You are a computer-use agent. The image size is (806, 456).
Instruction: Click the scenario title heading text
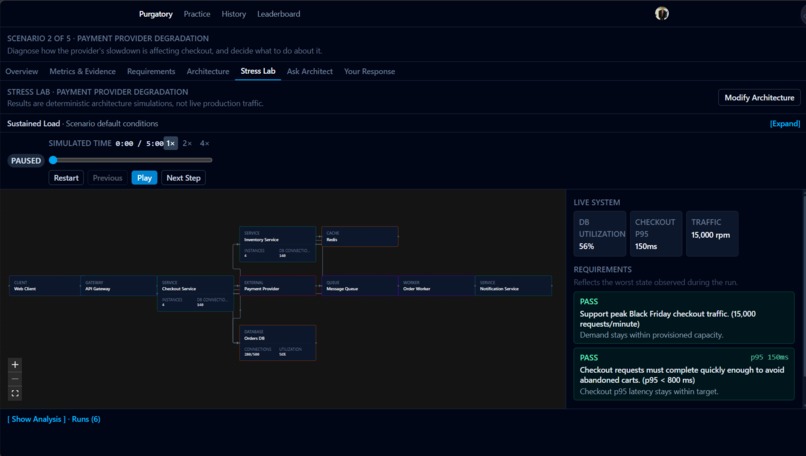(108, 39)
